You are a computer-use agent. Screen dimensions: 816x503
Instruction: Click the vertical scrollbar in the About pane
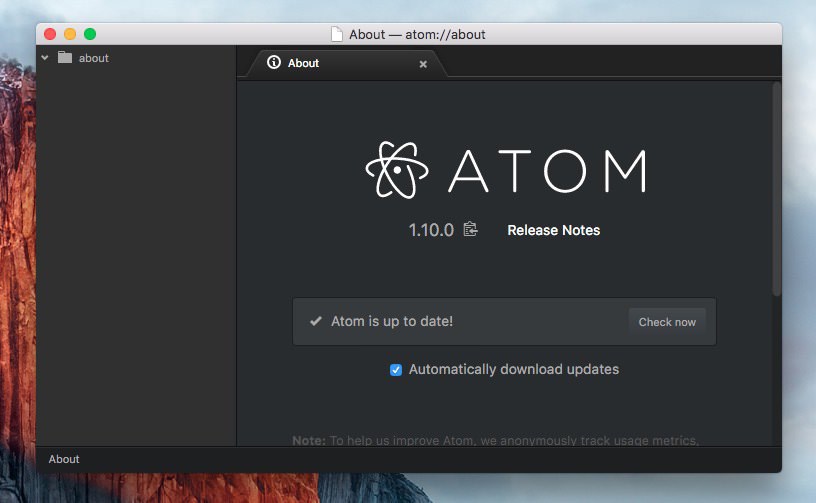pos(776,189)
